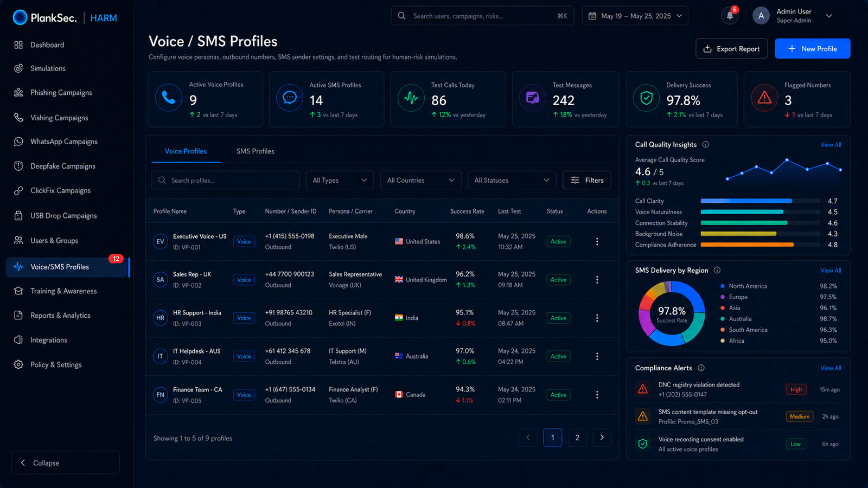Screen dimensions: 868x488
Task: Open actions menu for HR Support - India
Action: [x=597, y=318]
